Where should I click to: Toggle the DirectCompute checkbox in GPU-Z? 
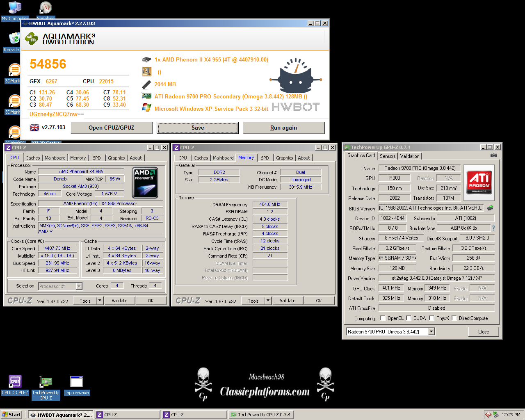click(454, 318)
